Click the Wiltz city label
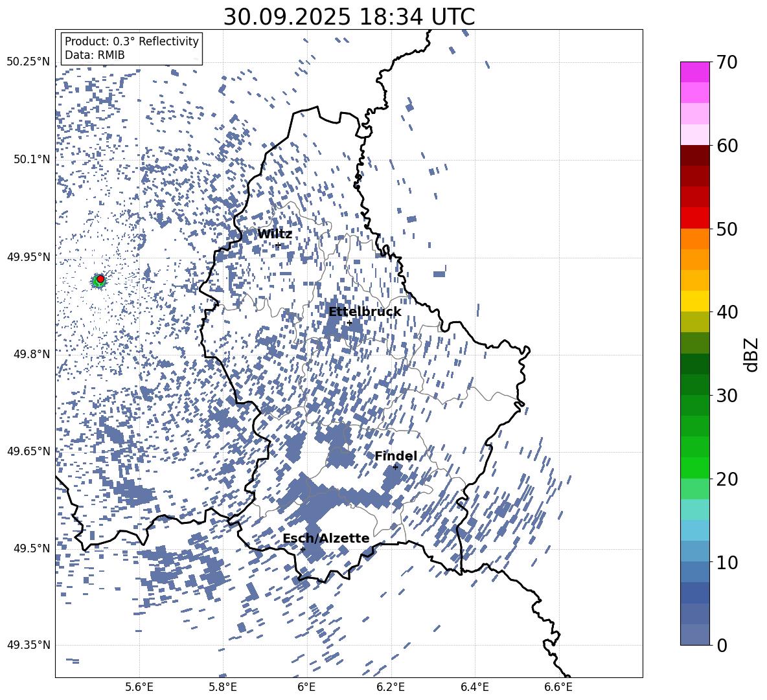The image size is (767, 700). click(275, 234)
